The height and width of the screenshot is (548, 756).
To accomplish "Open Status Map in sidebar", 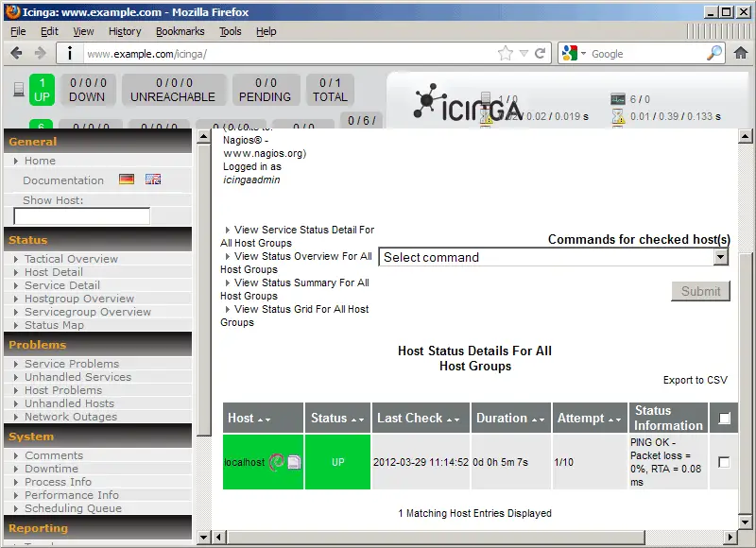I will tap(54, 325).
